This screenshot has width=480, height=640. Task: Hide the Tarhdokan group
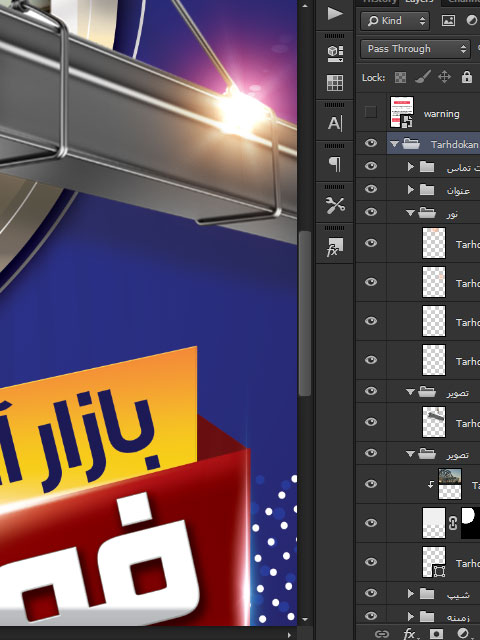(x=371, y=143)
